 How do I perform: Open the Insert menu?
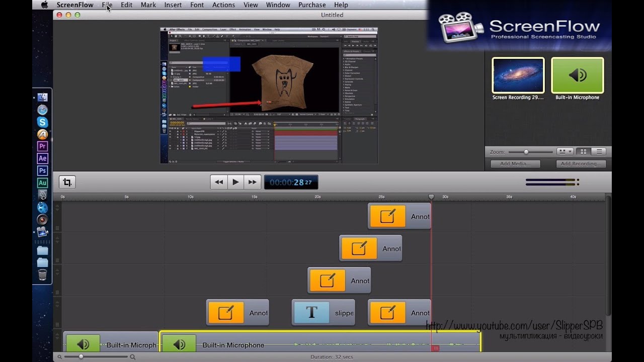[173, 5]
